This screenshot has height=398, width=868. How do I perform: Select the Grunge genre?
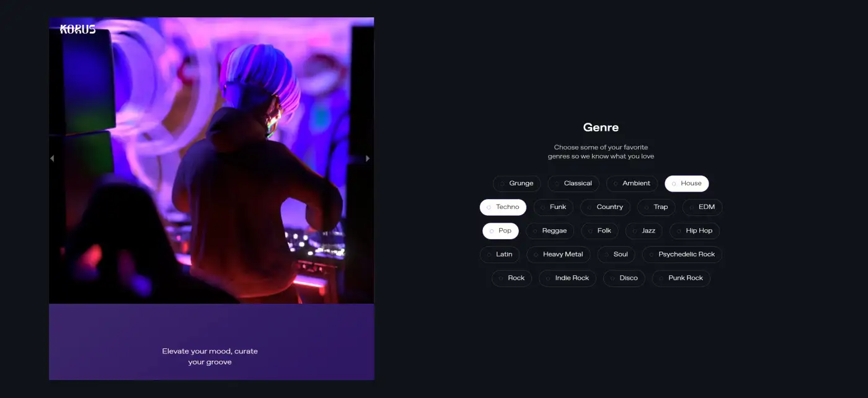(516, 184)
